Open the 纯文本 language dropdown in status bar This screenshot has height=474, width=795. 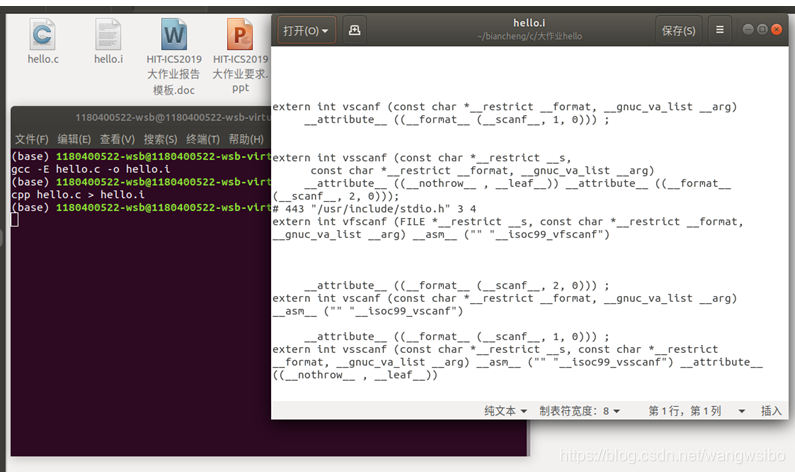click(x=505, y=411)
